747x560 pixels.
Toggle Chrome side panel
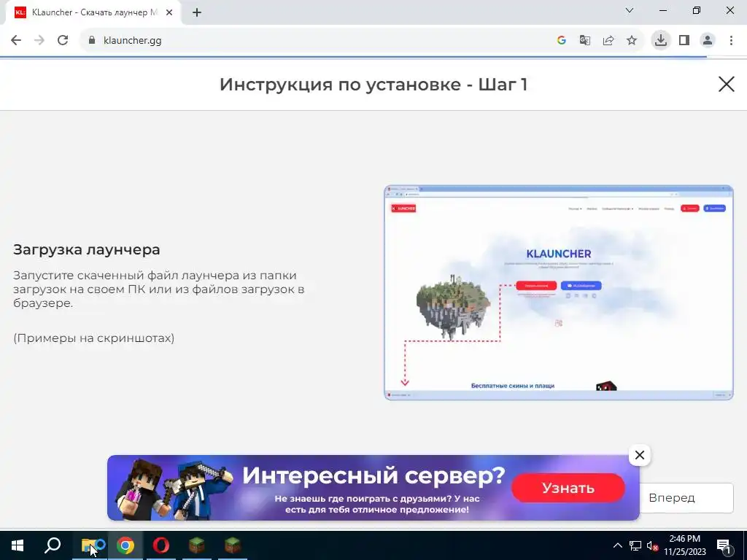pos(684,41)
